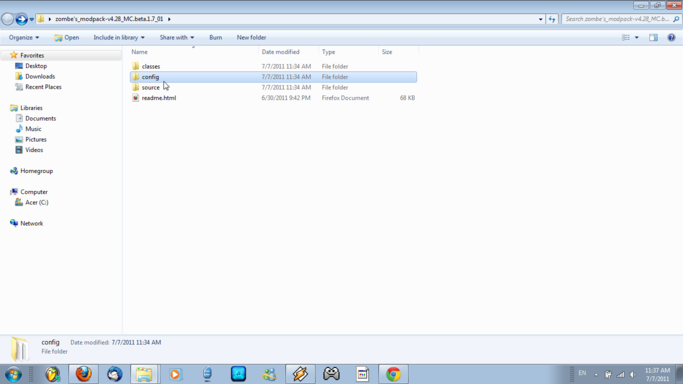Screen dimensions: 683x384
Task: Open the volume control in system tray
Action: (x=632, y=374)
